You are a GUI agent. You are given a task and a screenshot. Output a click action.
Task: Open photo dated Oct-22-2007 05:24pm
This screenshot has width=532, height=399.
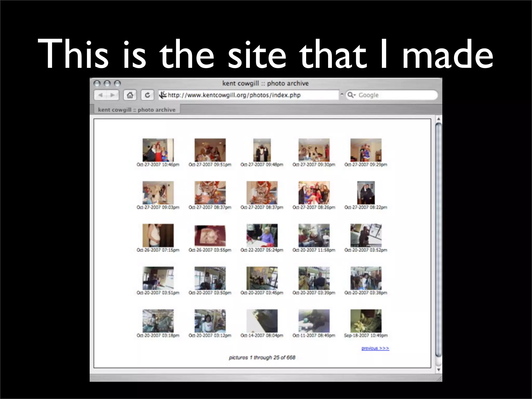click(262, 235)
